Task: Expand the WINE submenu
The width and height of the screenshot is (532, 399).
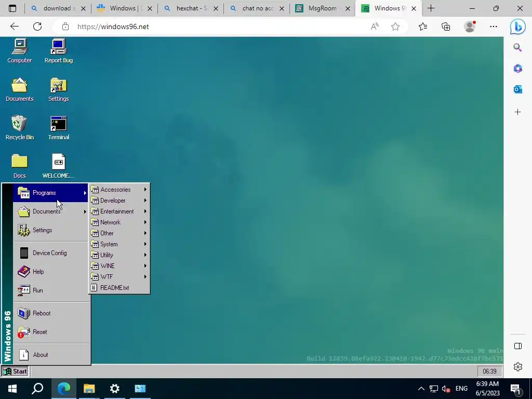Action: click(119, 265)
